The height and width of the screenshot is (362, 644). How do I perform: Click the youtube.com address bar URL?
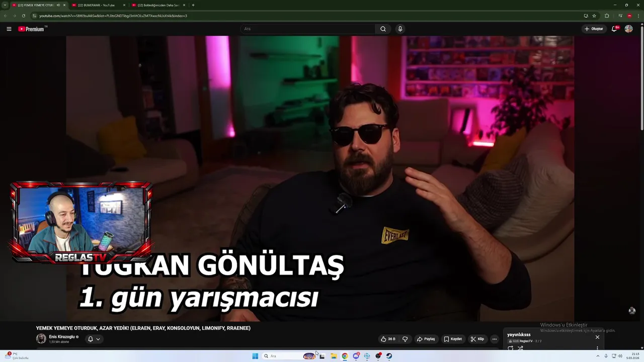coord(113,16)
